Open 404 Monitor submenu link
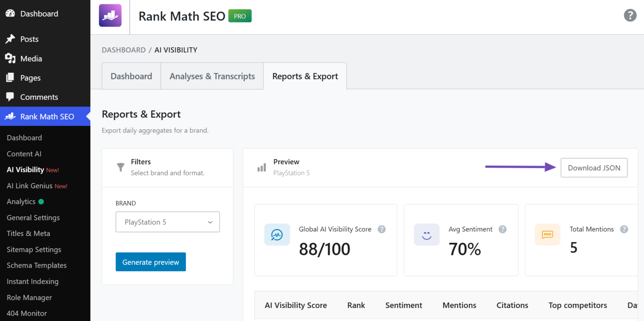Screen dimensions: 644x321 (x=27, y=313)
